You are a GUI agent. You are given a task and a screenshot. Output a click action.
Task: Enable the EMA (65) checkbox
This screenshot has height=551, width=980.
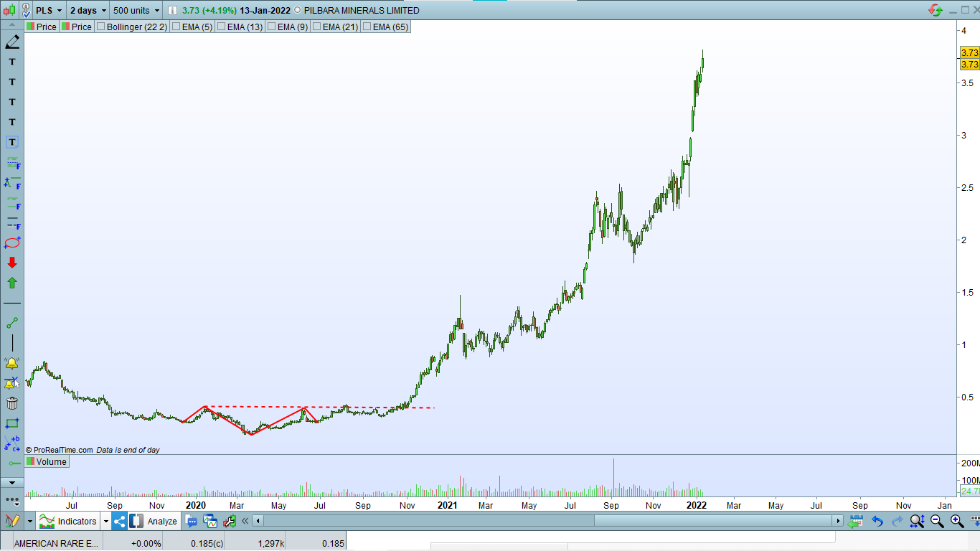(x=367, y=27)
